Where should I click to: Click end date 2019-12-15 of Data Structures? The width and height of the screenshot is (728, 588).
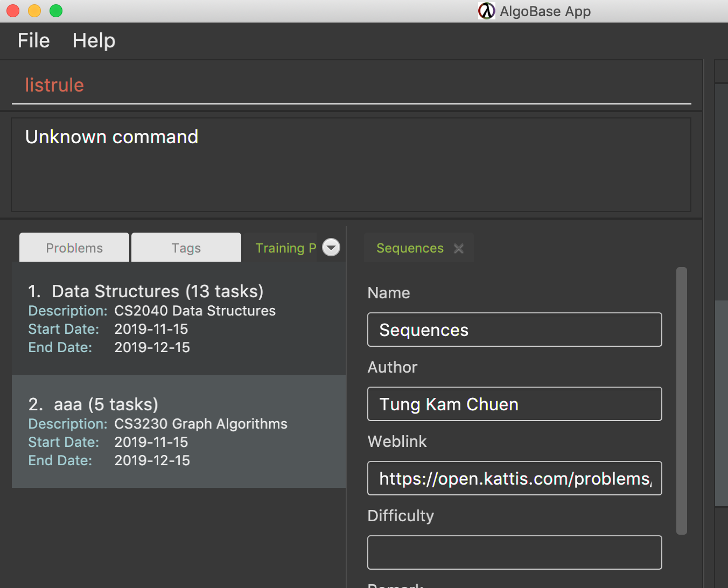pyautogui.click(x=152, y=347)
